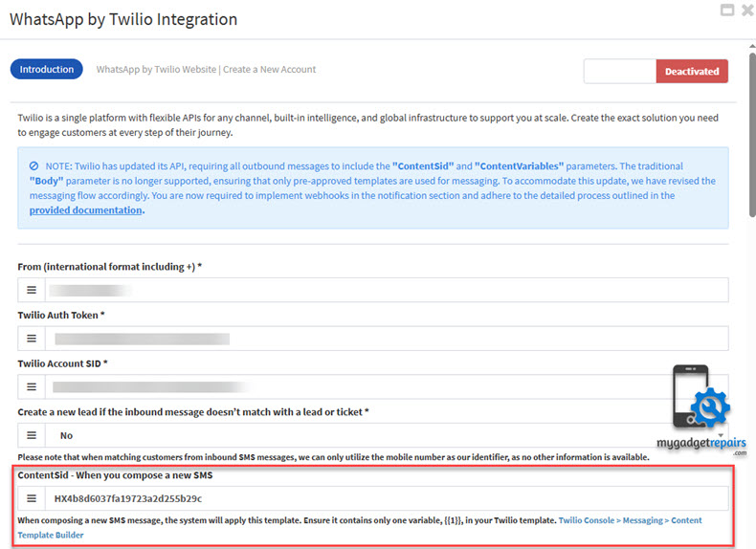Close the integration dialog with the X icon
This screenshot has height=549, width=756.
[x=746, y=11]
